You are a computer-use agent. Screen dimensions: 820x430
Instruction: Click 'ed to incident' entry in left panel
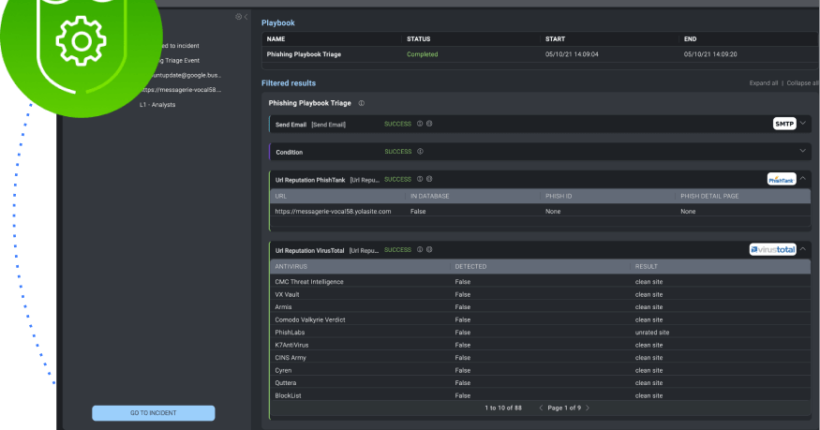pos(179,46)
